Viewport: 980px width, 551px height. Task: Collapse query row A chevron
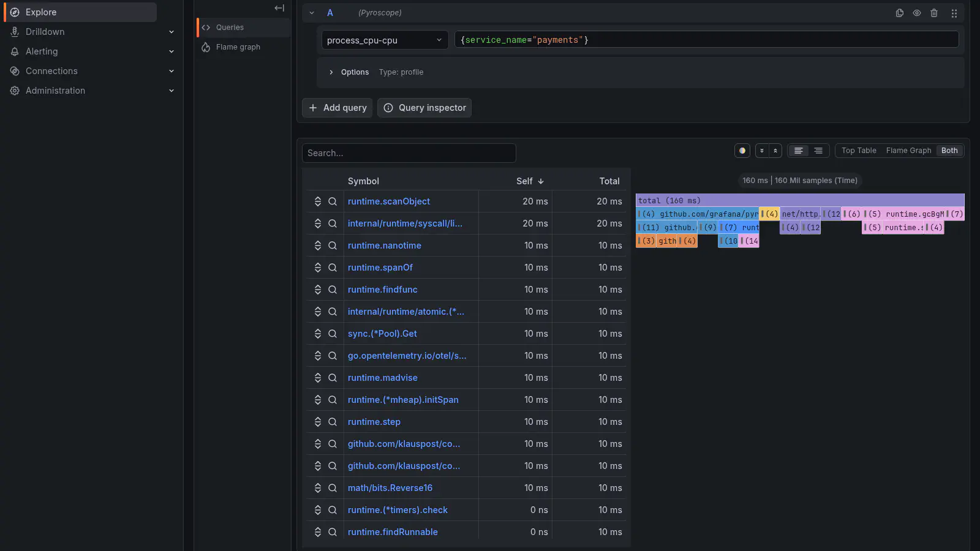point(312,13)
